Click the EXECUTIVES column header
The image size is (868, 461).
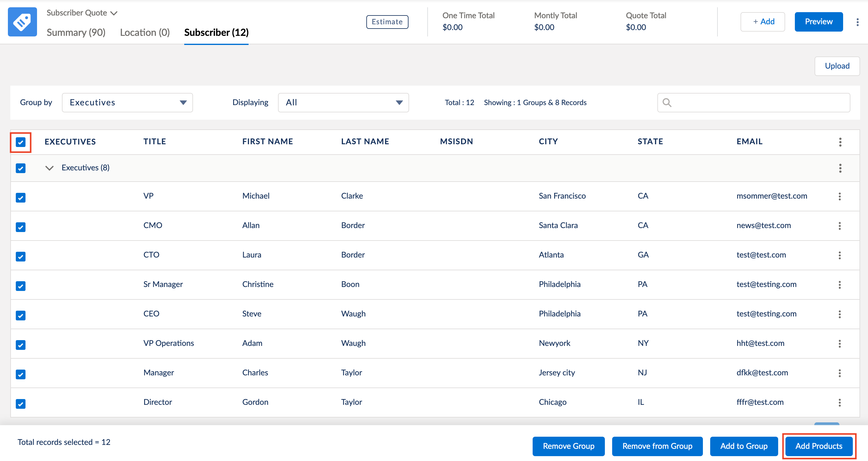click(70, 142)
